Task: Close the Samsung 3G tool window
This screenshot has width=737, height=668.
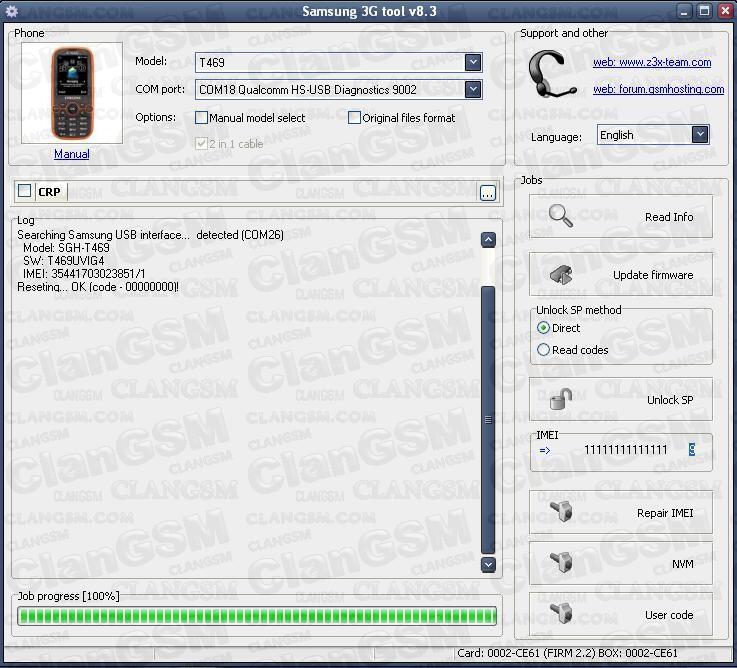Action: 725,11
